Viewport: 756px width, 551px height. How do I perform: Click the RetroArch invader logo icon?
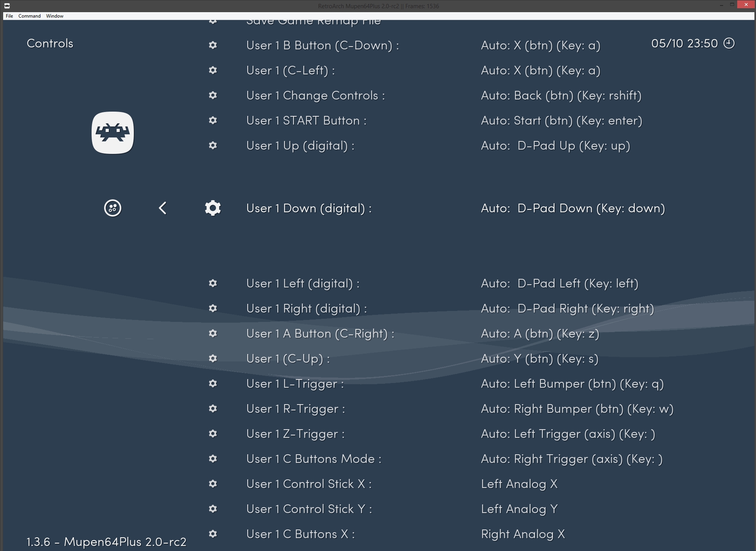pyautogui.click(x=113, y=133)
